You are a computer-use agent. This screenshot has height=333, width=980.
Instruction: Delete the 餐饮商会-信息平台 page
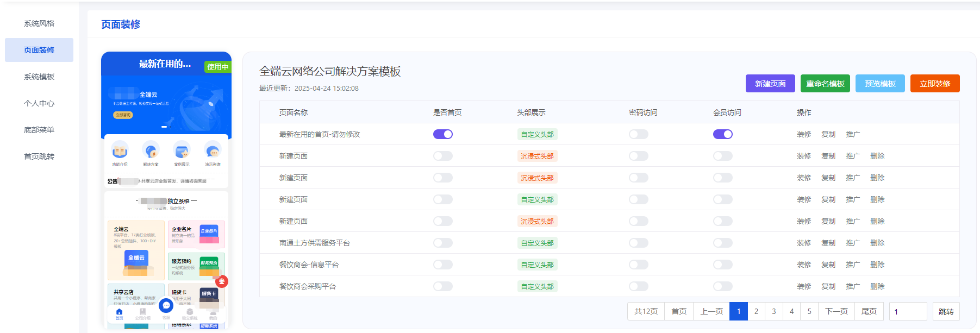point(877,265)
